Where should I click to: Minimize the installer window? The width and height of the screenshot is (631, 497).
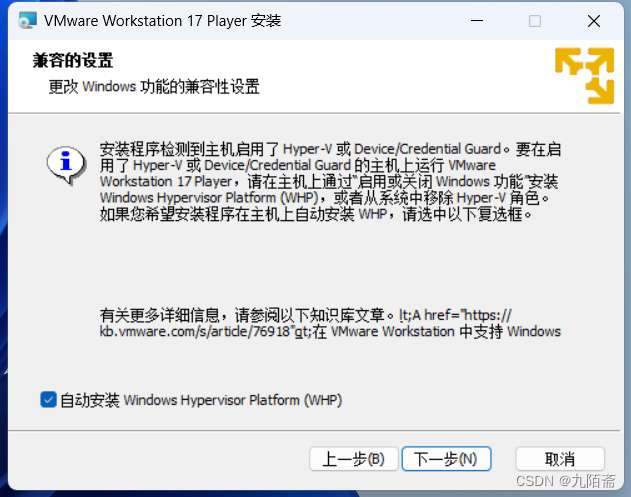point(477,21)
